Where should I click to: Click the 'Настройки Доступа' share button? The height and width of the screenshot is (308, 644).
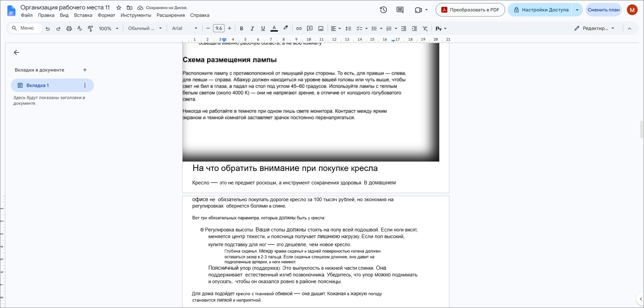(x=540, y=10)
